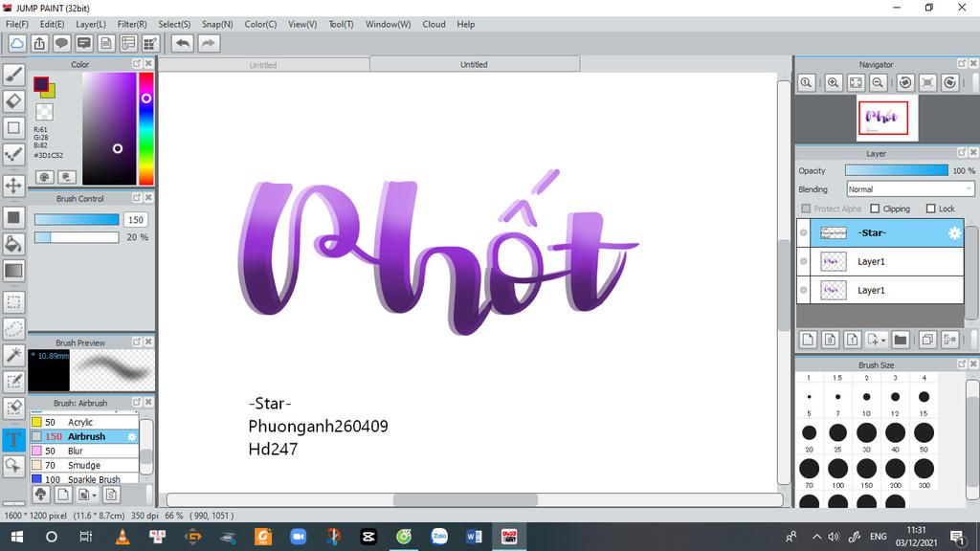Toggle the Clipping checkbox
Screen dimensions: 980x551
coord(875,209)
